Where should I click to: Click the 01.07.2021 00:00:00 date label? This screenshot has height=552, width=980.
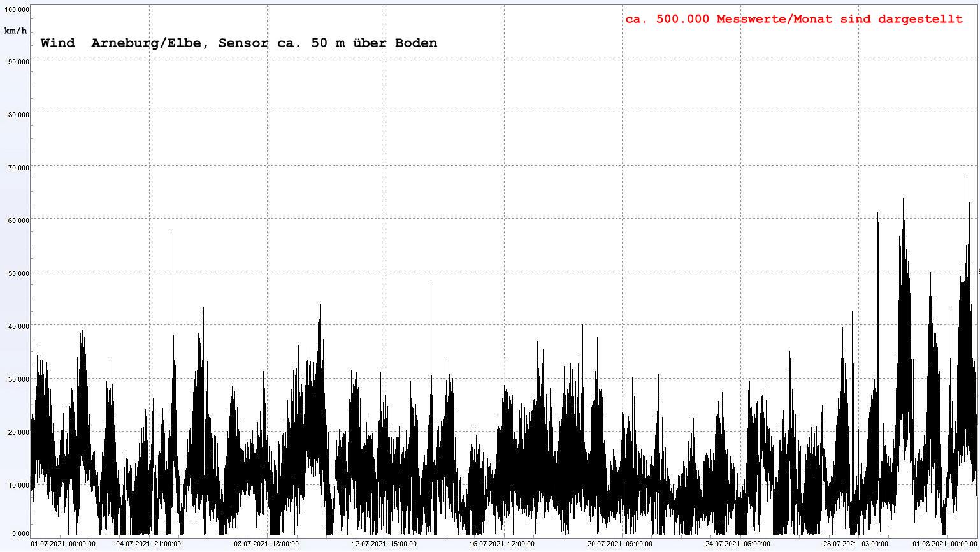click(63, 544)
